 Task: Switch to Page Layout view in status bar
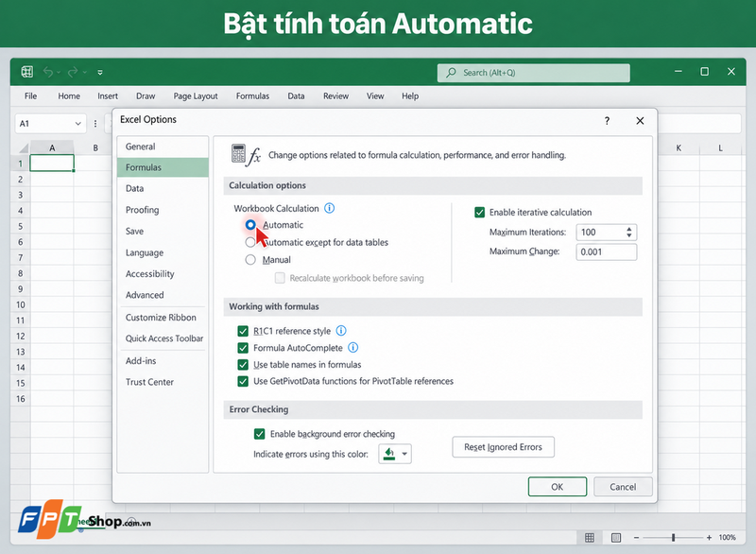coord(616,538)
